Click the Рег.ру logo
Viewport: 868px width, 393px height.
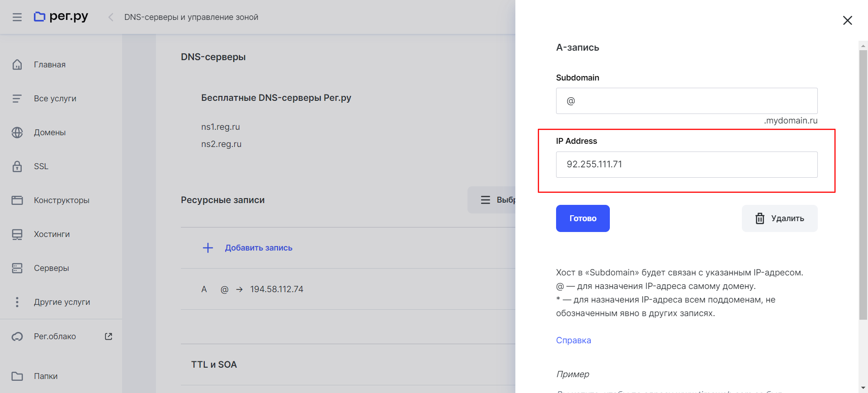click(x=61, y=17)
